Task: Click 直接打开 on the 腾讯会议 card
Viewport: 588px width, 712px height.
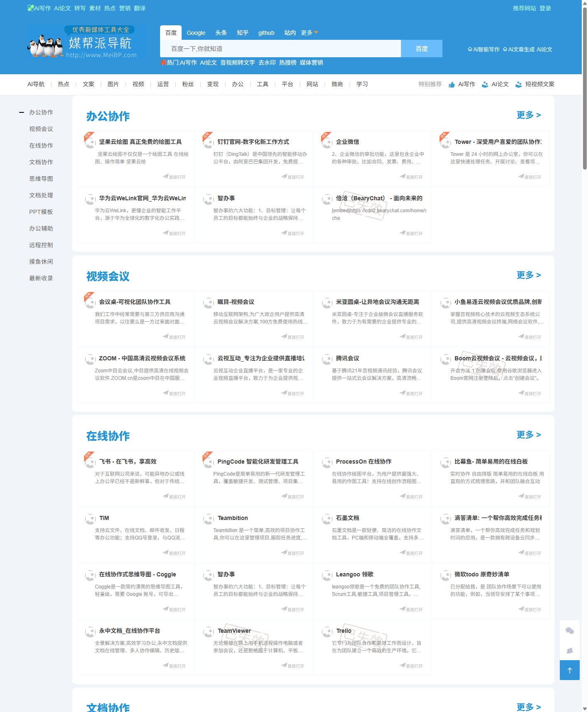Action: point(411,394)
